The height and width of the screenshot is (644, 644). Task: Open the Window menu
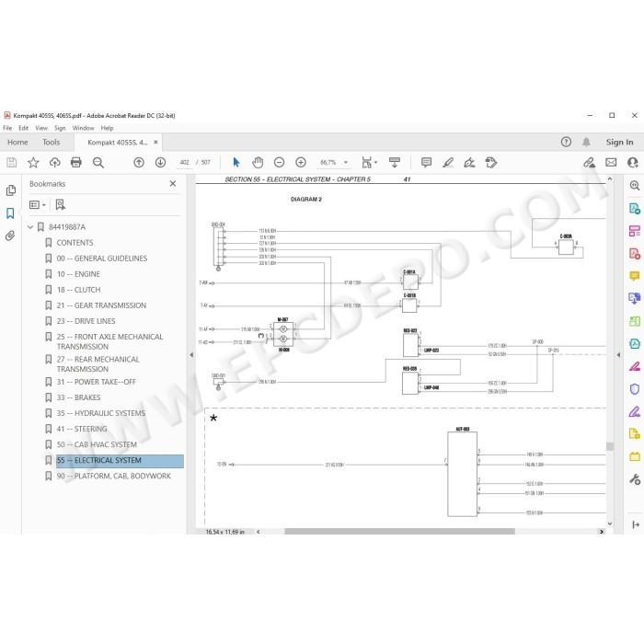84,128
